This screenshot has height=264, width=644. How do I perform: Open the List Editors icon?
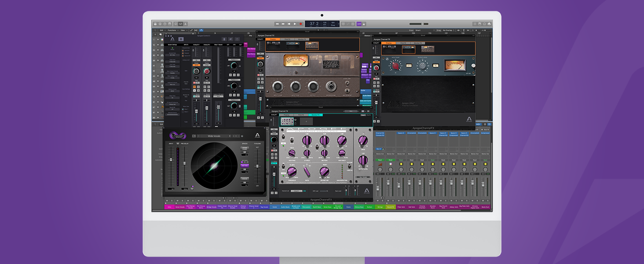(x=475, y=24)
